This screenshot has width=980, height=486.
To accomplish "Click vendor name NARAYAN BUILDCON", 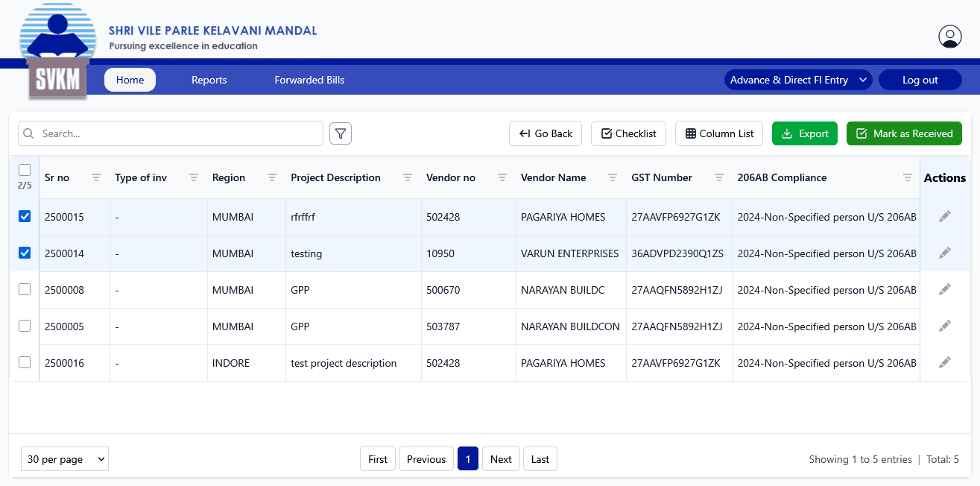I will coord(570,326).
